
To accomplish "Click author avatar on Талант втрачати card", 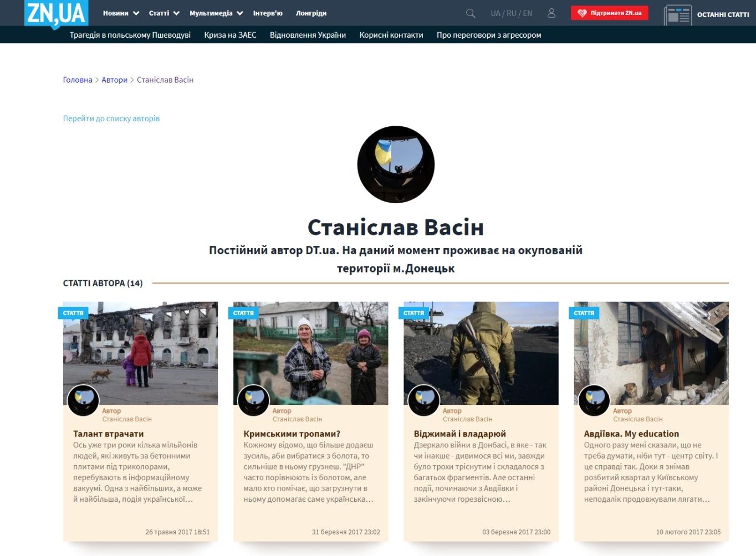I will (83, 400).
